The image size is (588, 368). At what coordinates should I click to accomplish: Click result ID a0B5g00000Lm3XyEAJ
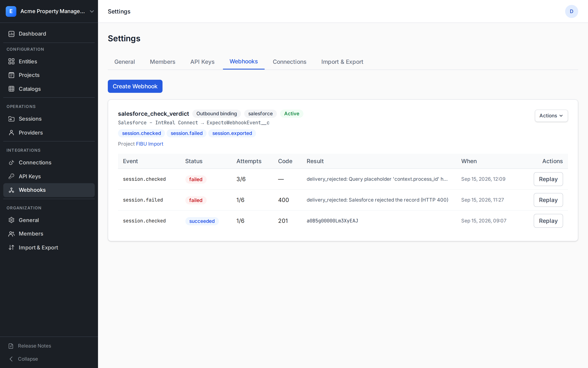[332, 221]
